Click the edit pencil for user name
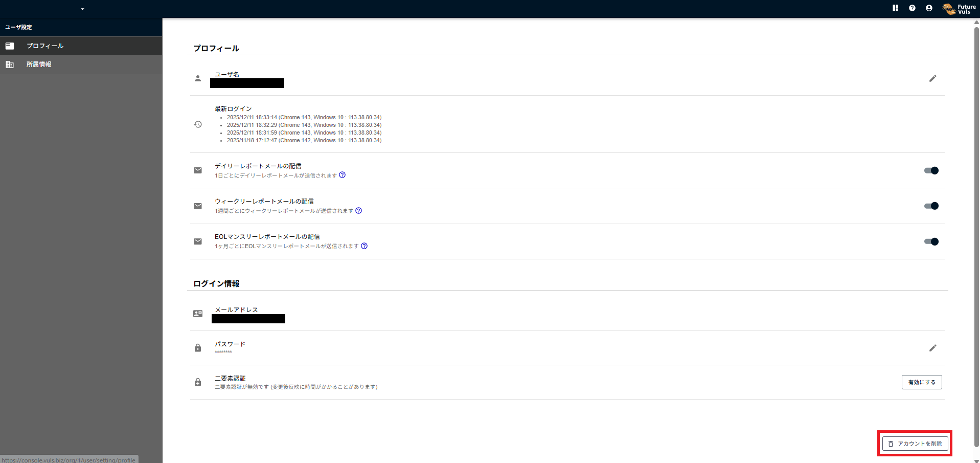 pyautogui.click(x=932, y=78)
